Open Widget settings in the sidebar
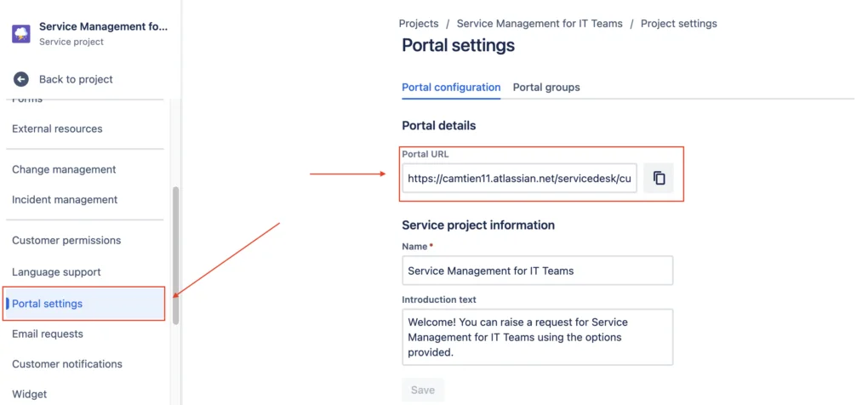868x405 pixels. [29, 395]
